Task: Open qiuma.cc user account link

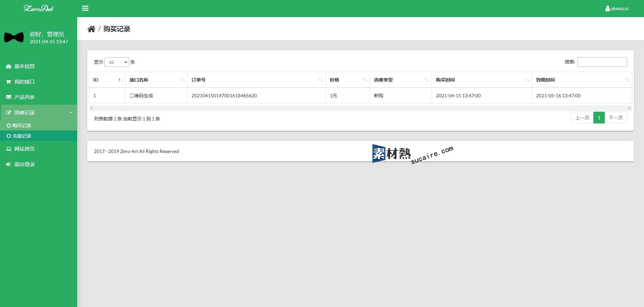Action: [x=617, y=8]
